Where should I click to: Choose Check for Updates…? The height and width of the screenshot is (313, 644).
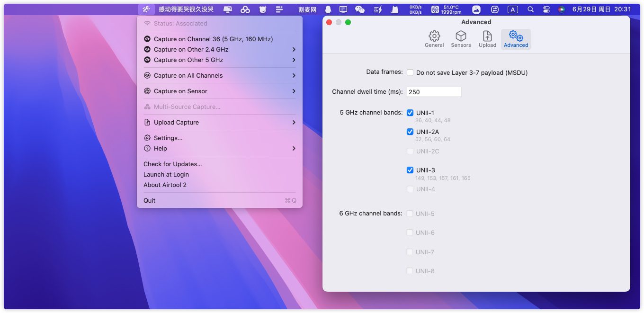point(173,164)
